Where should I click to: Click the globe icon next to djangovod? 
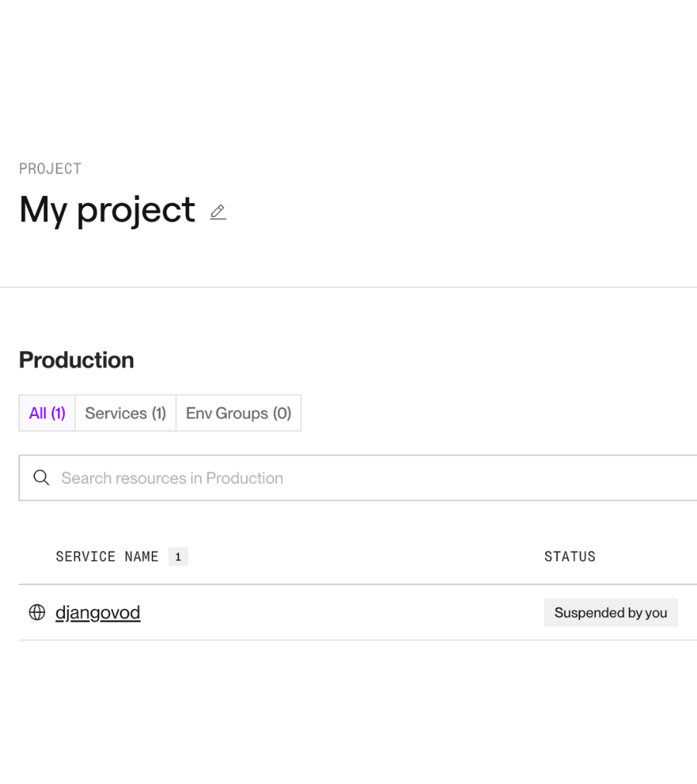[37, 612]
